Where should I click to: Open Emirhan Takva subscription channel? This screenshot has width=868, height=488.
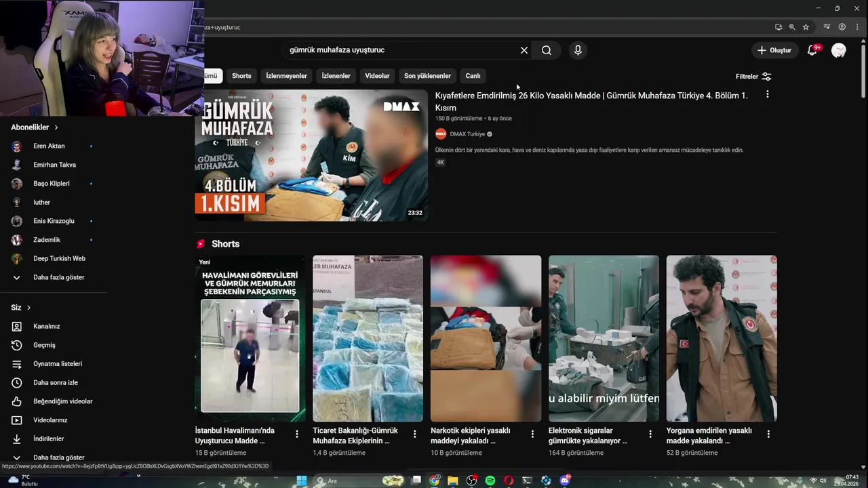pyautogui.click(x=54, y=165)
